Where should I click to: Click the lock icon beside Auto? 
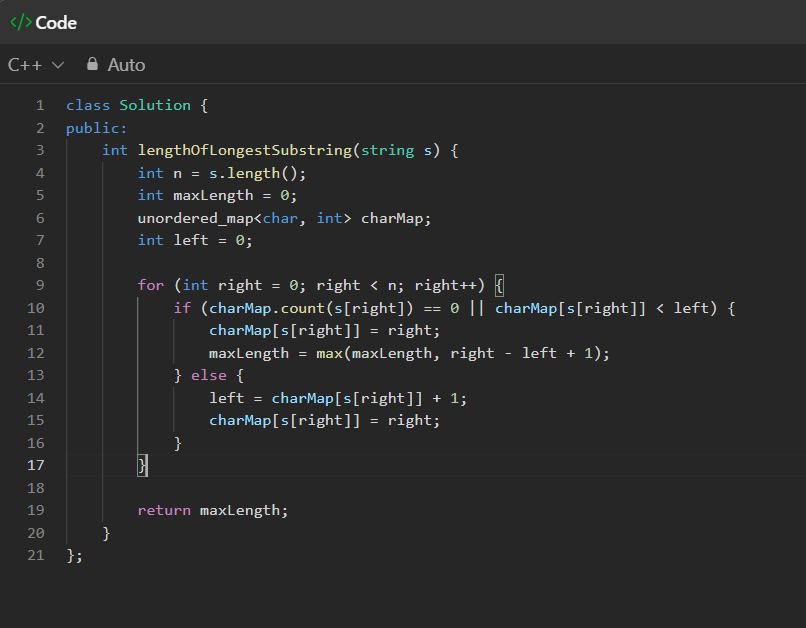[93, 64]
